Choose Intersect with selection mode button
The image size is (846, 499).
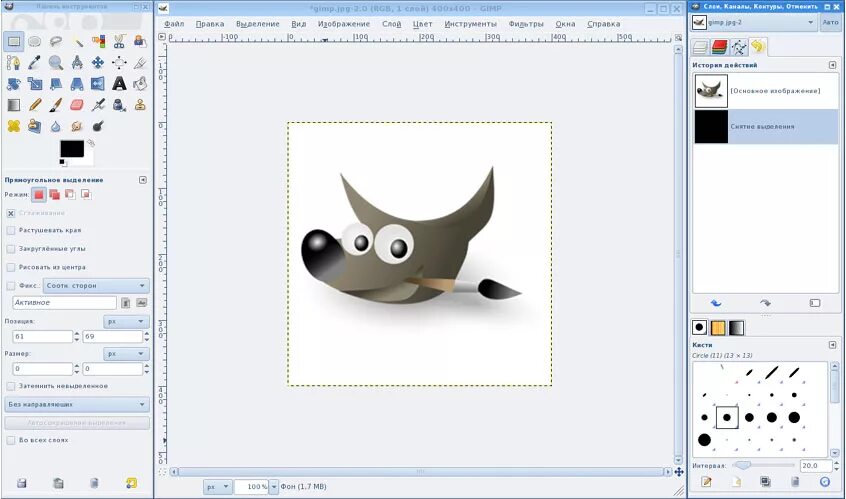coord(86,195)
